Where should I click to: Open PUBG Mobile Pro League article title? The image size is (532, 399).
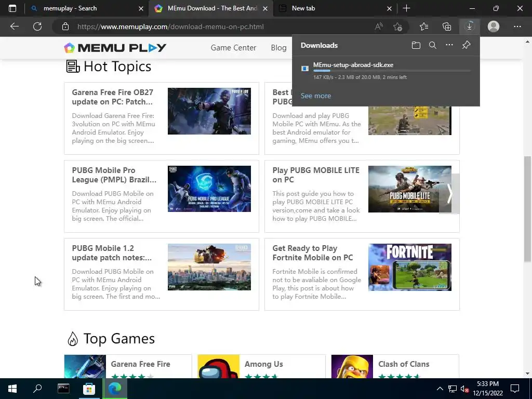[114, 175]
